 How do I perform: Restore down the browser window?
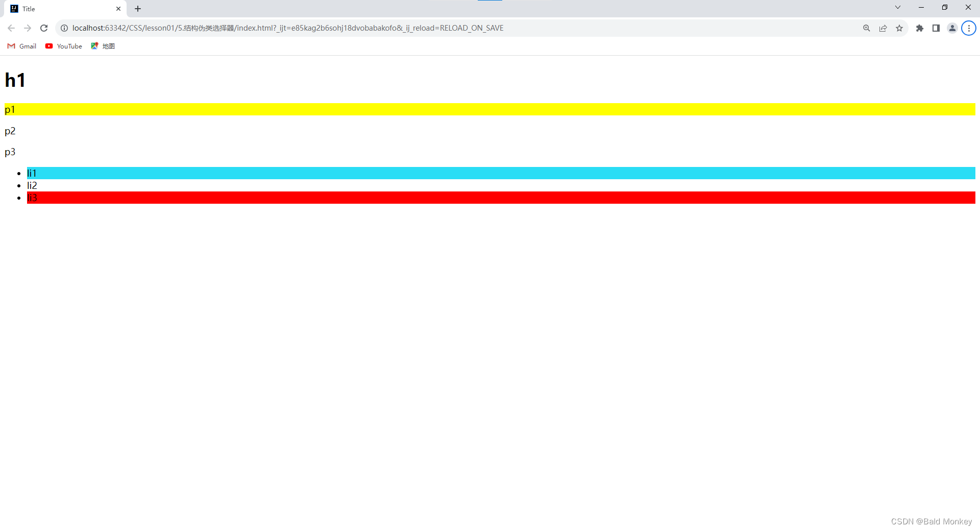(945, 7)
